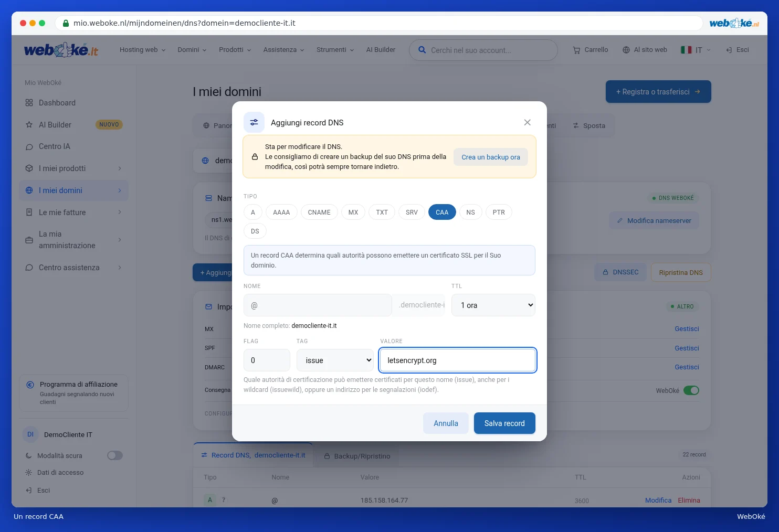The width and height of the screenshot is (779, 532).
Task: Switch to the Backup/Ripristino tab
Action: pos(357,456)
